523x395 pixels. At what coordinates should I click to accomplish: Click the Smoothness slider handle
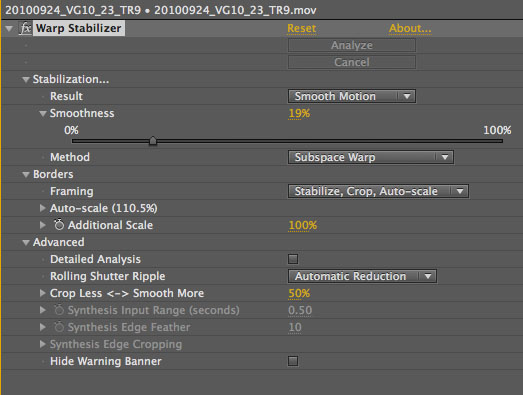point(153,140)
